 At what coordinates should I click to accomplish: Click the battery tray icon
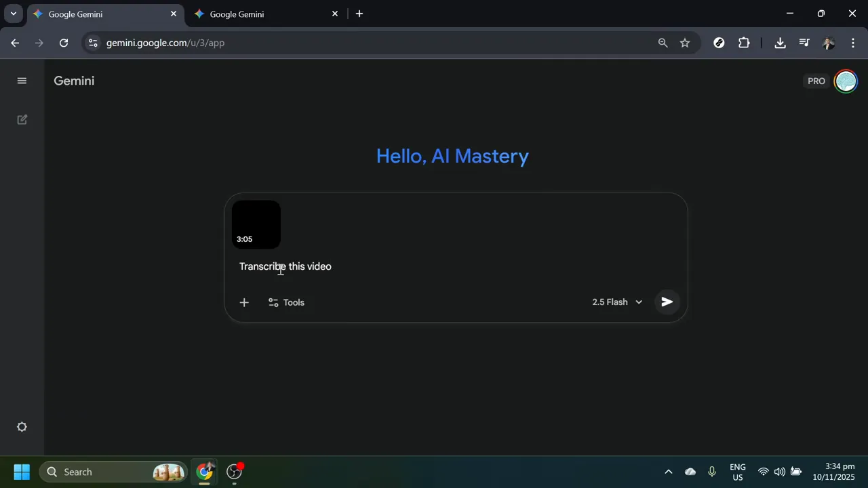tap(796, 472)
